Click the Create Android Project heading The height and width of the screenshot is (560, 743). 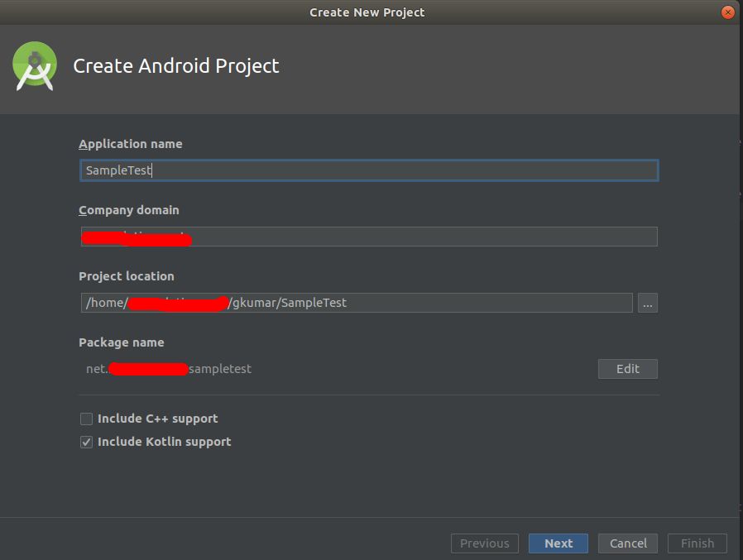point(175,66)
